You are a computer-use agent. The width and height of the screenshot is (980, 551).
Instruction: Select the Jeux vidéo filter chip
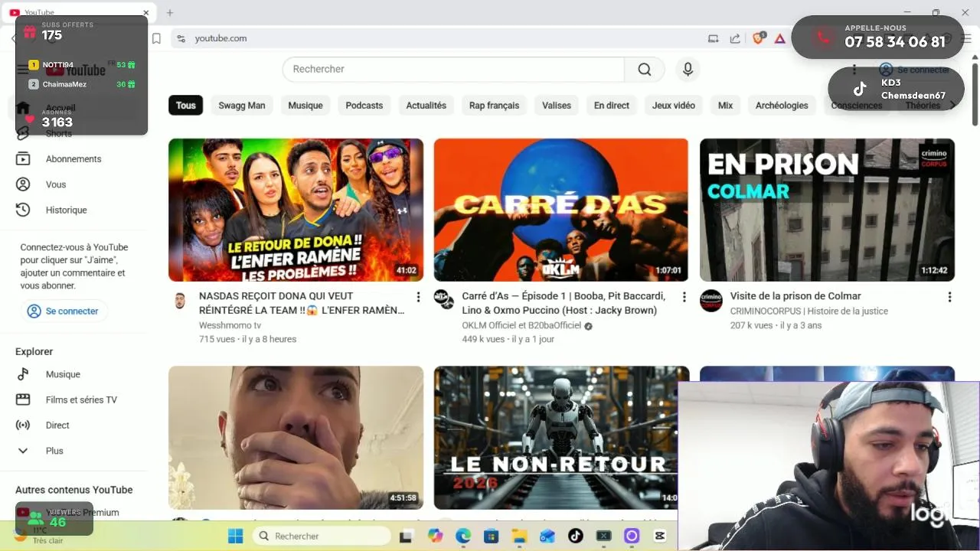673,106
